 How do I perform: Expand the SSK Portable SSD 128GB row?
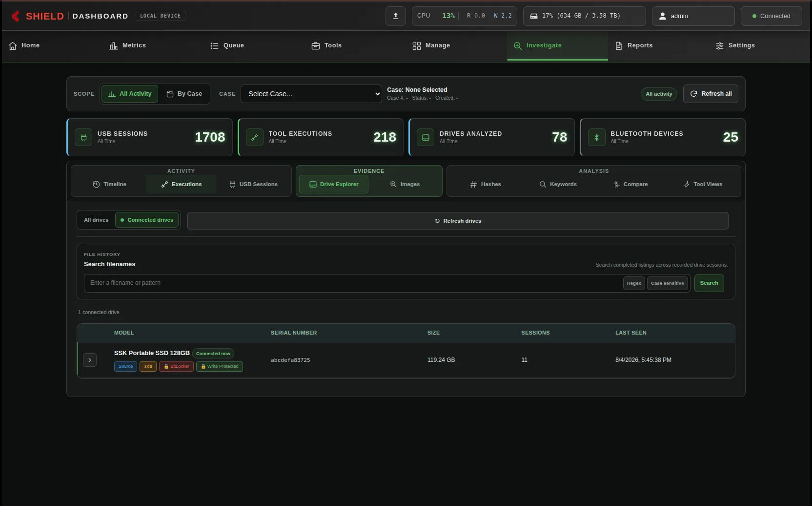[90, 360]
